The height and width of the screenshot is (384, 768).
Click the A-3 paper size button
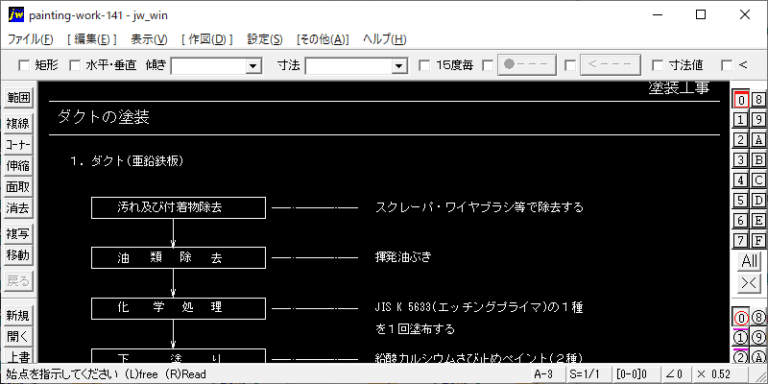[x=548, y=374]
